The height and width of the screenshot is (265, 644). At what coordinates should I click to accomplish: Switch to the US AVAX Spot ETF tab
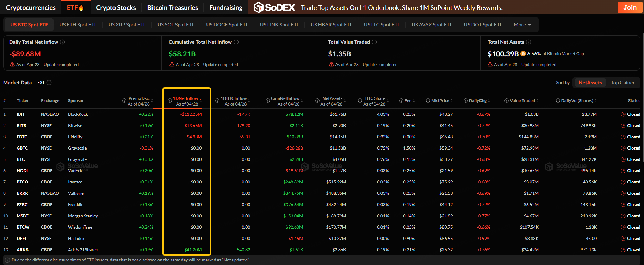coord(432,25)
